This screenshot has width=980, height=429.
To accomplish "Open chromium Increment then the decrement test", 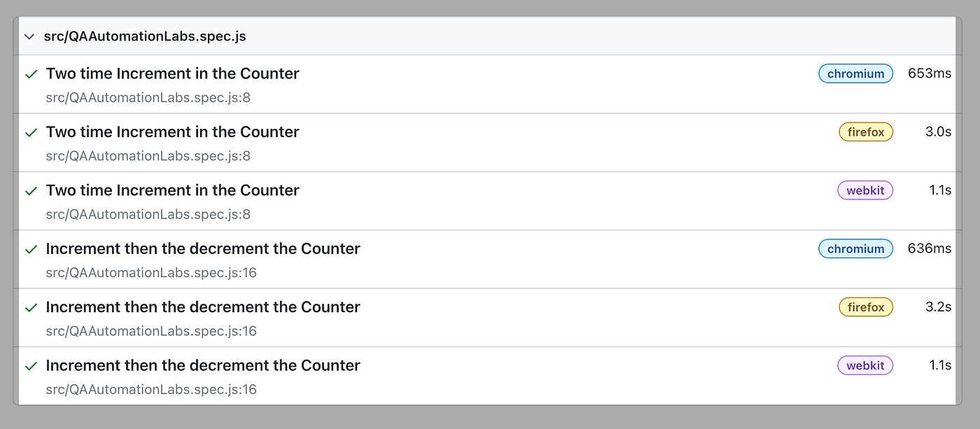I will tap(203, 248).
